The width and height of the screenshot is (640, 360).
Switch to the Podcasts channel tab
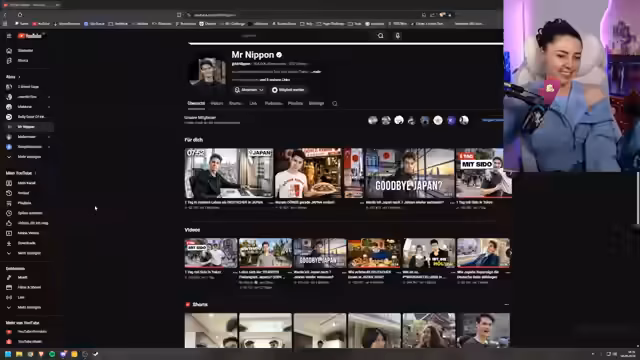point(273,104)
